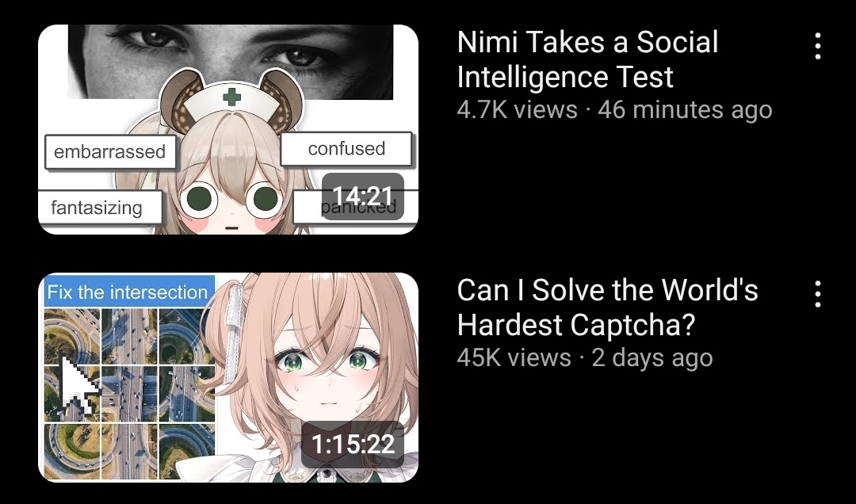Screen dimensions: 856x504
Task: Select the bottom-left roundabout tile in captcha grid
Action: pyautogui.click(x=72, y=452)
